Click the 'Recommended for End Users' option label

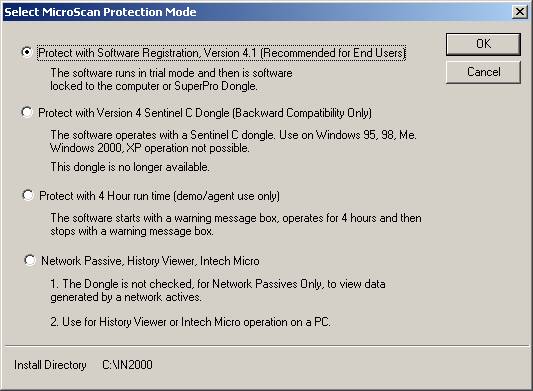click(222, 53)
